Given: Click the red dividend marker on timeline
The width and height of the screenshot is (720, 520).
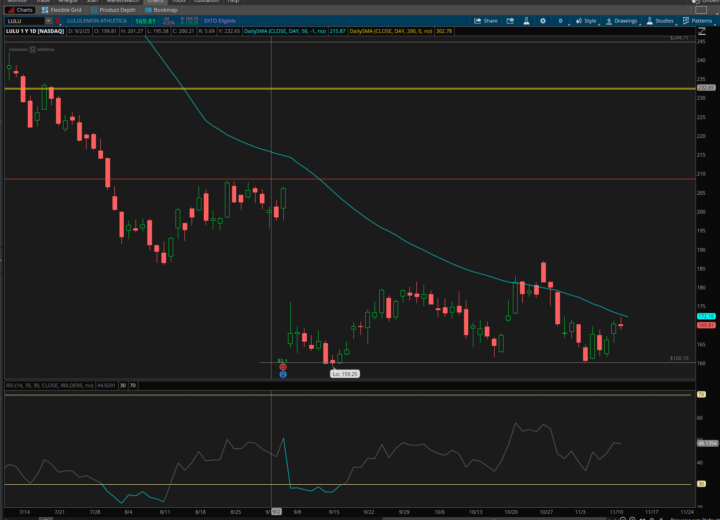Looking at the screenshot, I should tap(283, 367).
